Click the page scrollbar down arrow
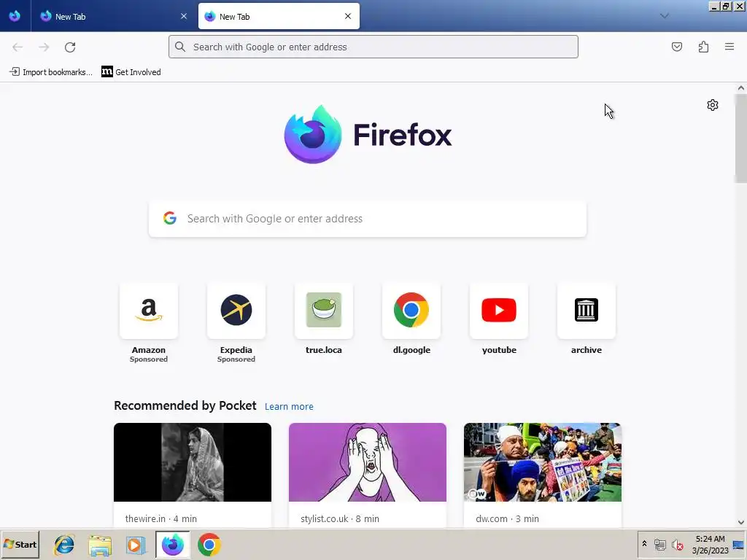 [741, 522]
